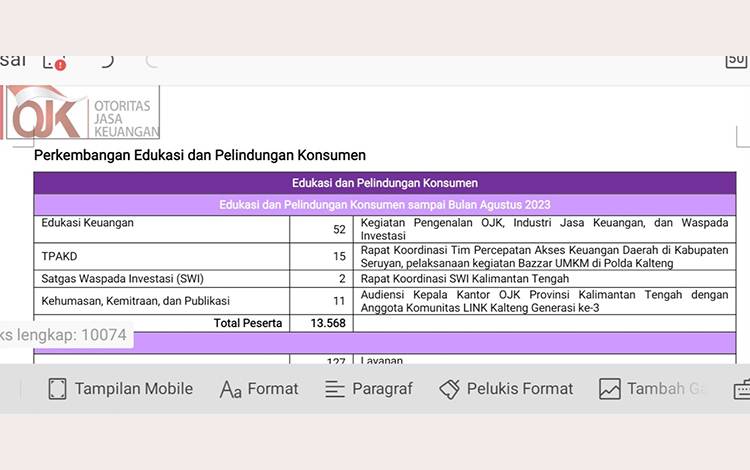Click description starting Kegiatan Pengenalan OJK
The image size is (750, 470).
(x=544, y=229)
